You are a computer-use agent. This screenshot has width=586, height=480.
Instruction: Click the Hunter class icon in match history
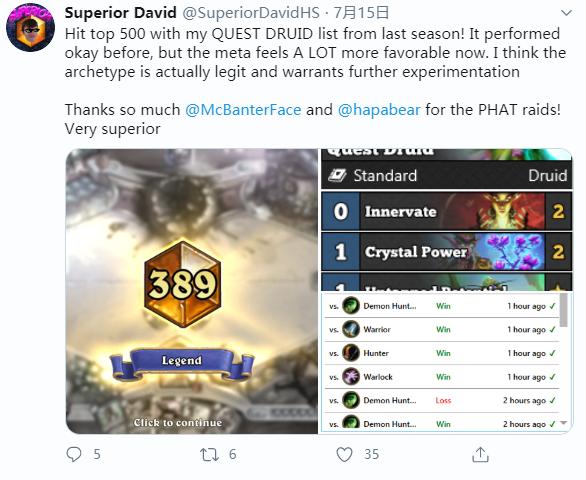tap(351, 353)
